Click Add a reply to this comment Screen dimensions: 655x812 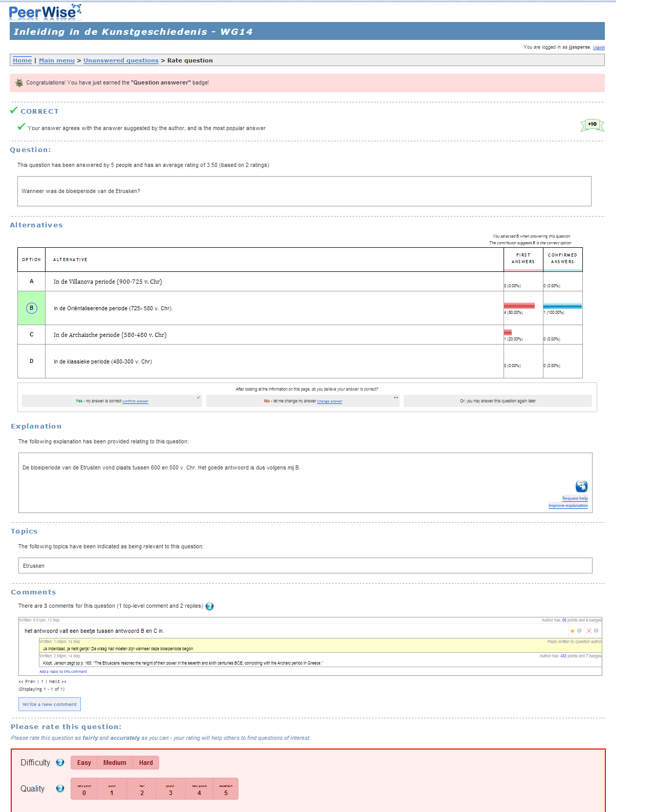[x=63, y=671]
